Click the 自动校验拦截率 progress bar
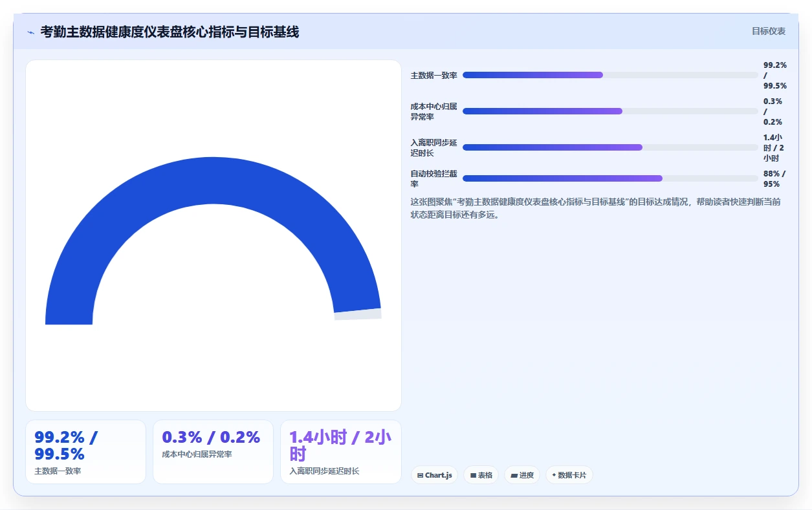Viewport: 812px width, 510px height. (x=610, y=178)
